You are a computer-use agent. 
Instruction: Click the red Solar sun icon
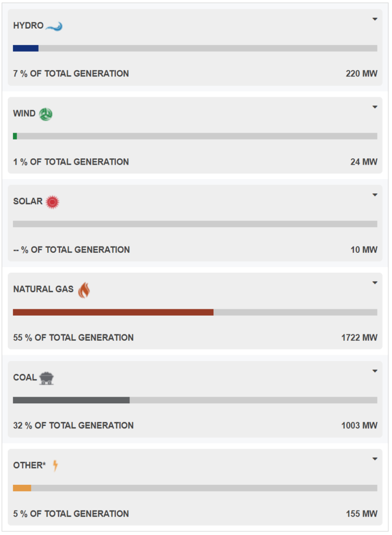coord(52,202)
